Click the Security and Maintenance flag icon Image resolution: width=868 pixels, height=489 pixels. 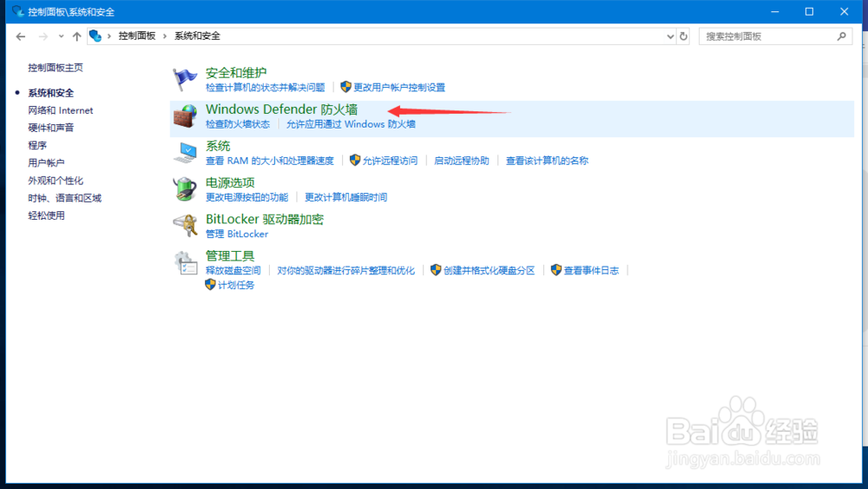pos(184,79)
